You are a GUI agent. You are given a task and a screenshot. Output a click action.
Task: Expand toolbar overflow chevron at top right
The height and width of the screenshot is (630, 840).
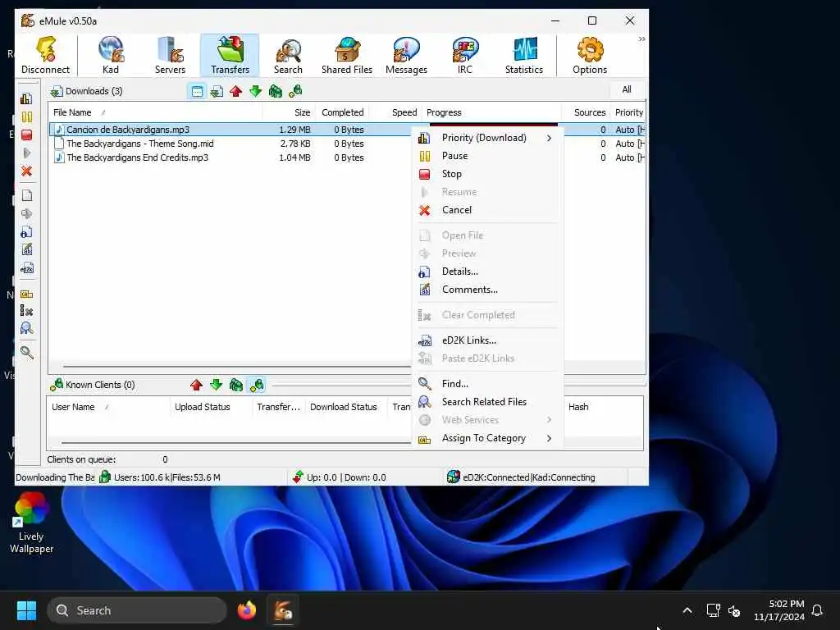641,39
